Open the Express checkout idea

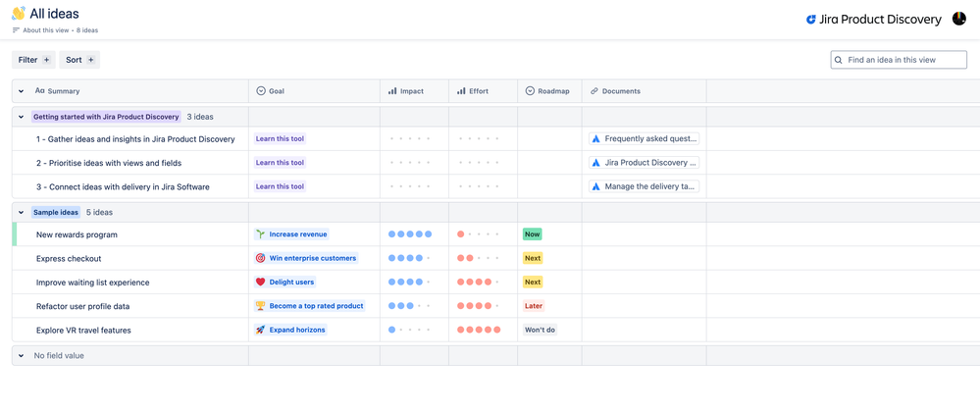click(x=69, y=259)
